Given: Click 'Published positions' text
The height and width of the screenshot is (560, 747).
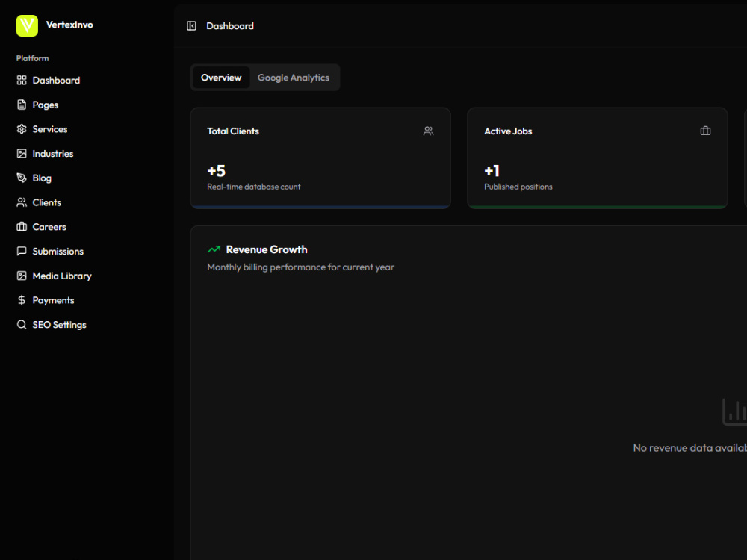Looking at the screenshot, I should (x=518, y=187).
